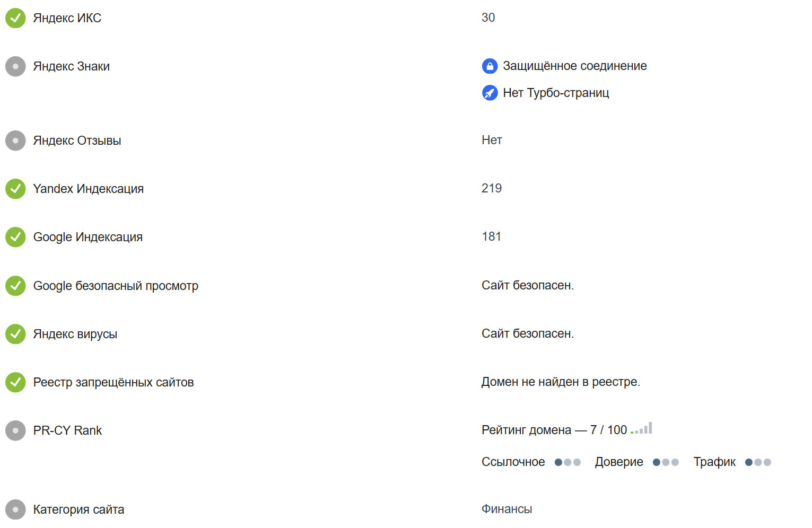Click the Доверие rating dots

click(666, 462)
